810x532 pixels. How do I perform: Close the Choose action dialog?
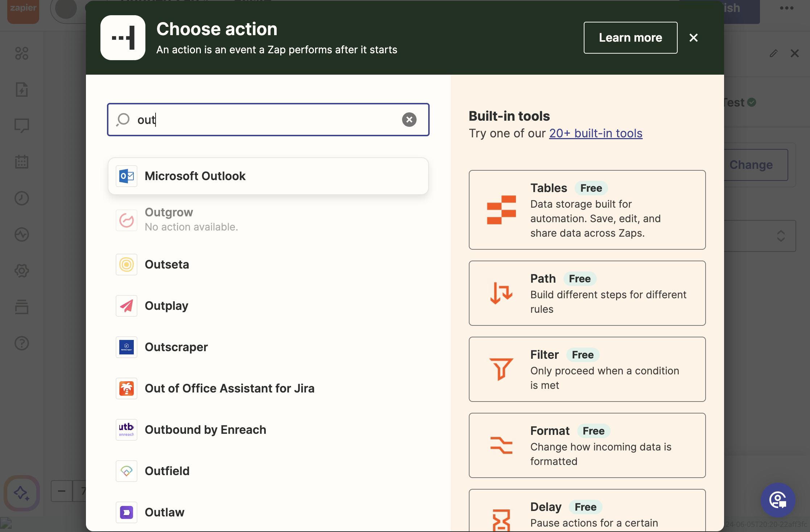point(693,38)
